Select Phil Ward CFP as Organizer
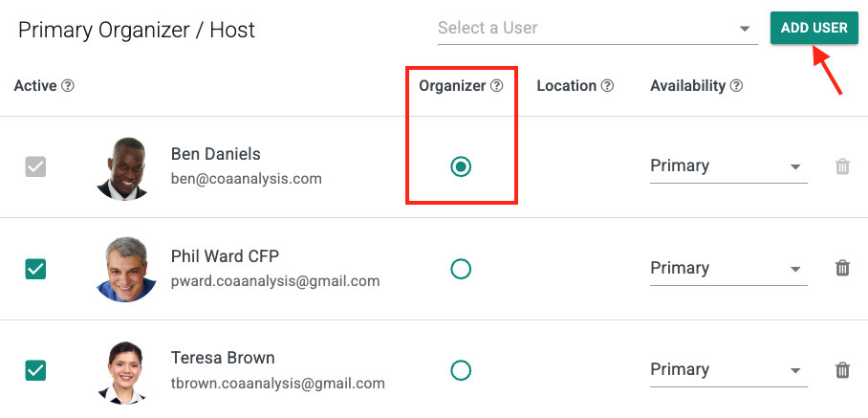Screen dimensions: 868x418 pyautogui.click(x=461, y=269)
